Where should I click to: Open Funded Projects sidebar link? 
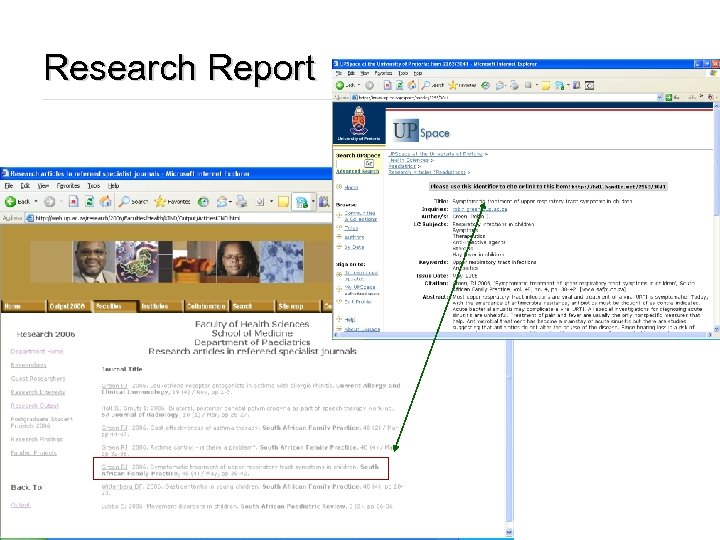tap(34, 453)
